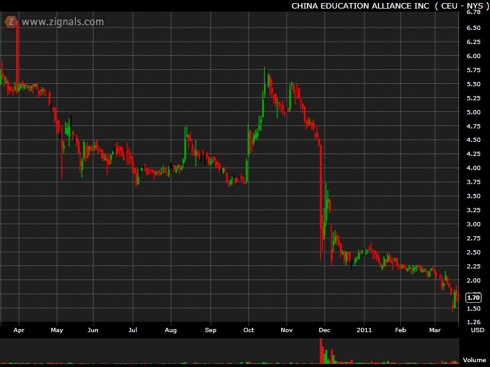
Task: Click the USD currency label
Action: 477,330
